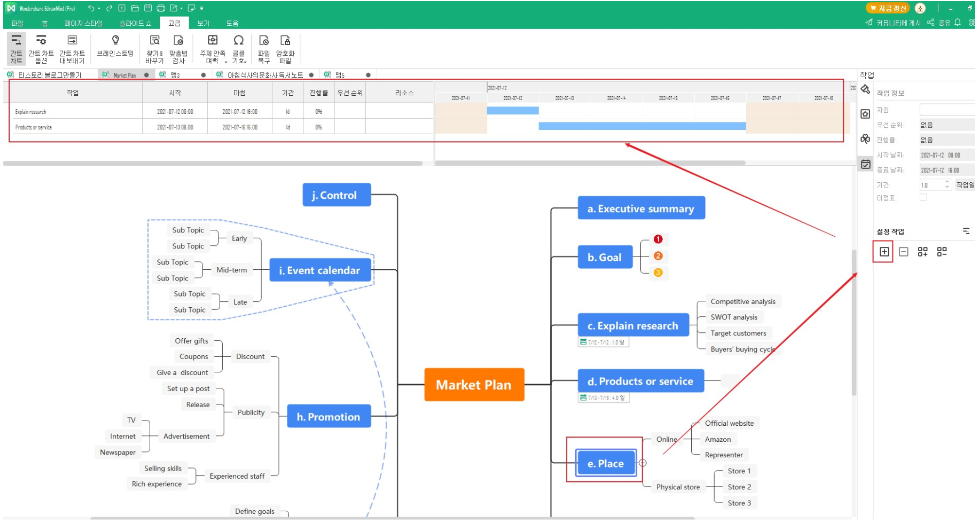Open the 진행률 (progress) dropdown
Screen dimensions: 980x521
pyautogui.click(x=947, y=140)
